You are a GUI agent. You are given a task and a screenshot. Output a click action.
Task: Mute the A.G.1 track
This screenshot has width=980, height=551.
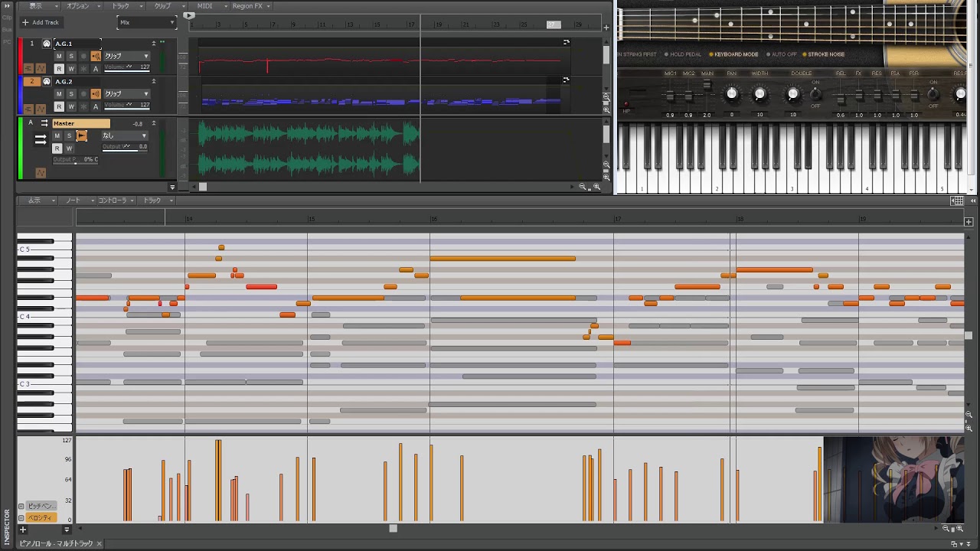59,56
